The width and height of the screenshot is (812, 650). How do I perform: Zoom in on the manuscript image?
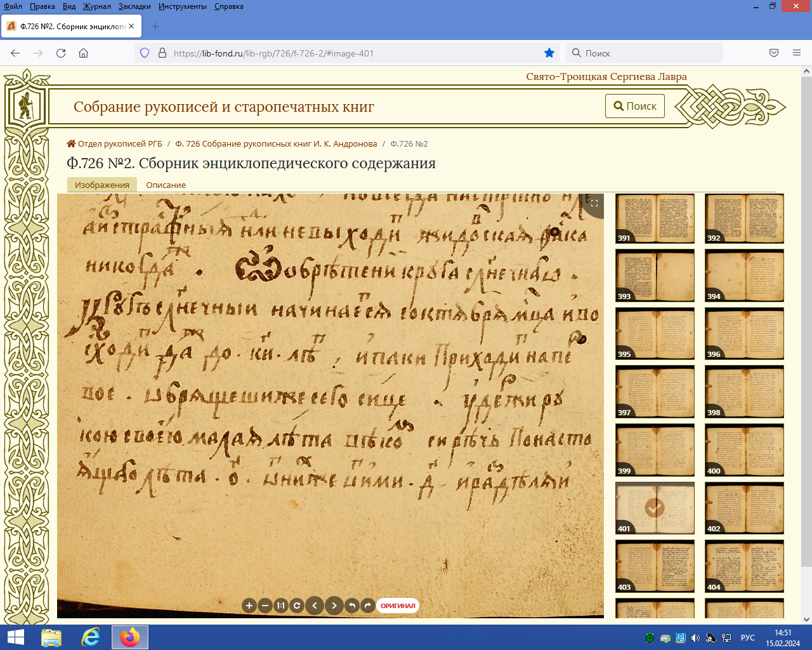(x=249, y=606)
